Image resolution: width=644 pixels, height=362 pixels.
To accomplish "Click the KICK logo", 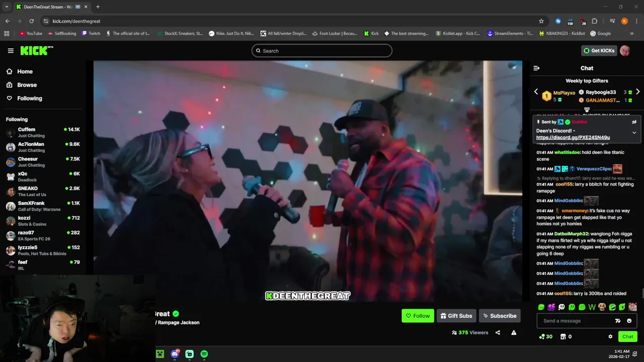I will [x=36, y=51].
